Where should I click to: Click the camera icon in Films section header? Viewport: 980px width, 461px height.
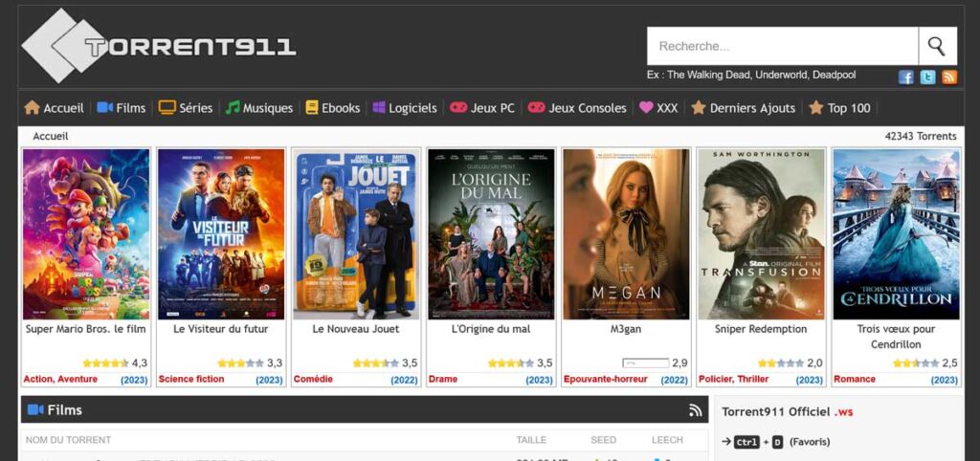click(35, 409)
